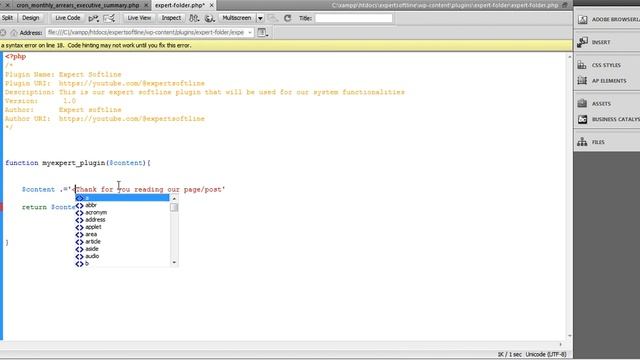The image size is (640, 360).
Task: Switch to Design view
Action: coord(31,18)
